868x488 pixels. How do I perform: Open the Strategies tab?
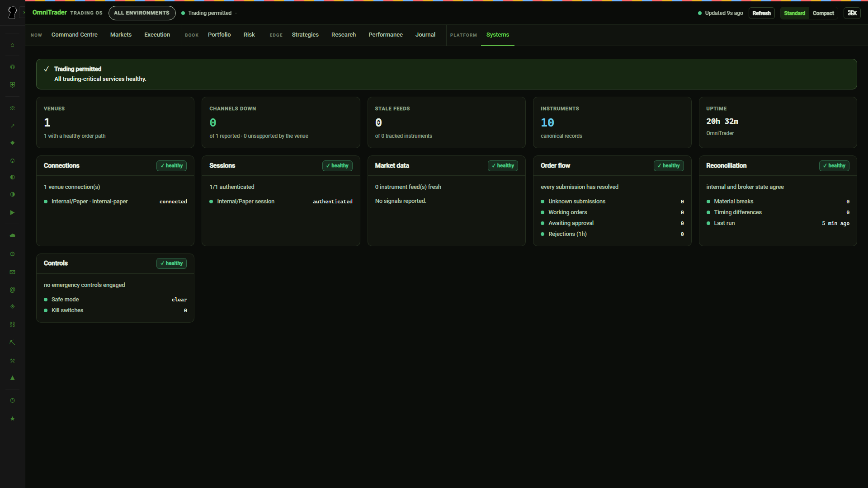(x=305, y=35)
